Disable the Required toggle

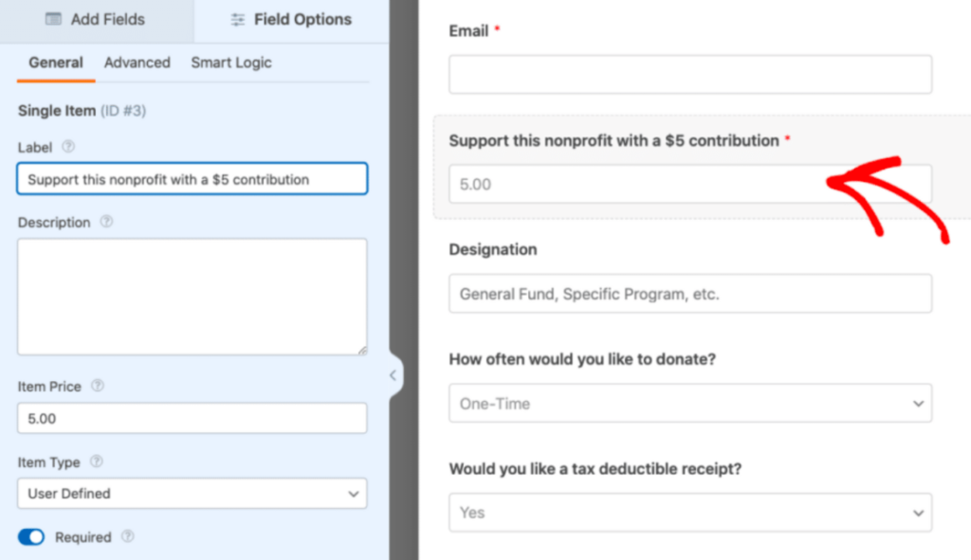click(x=30, y=536)
